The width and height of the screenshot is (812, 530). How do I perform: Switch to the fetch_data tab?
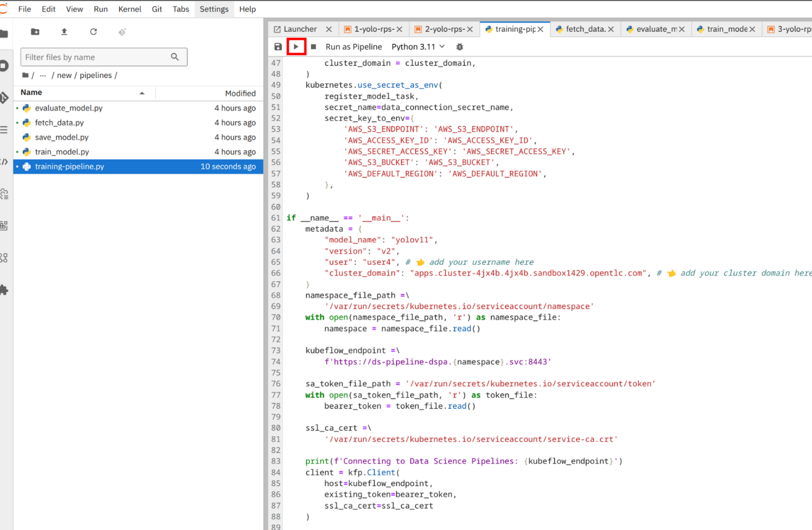pyautogui.click(x=585, y=29)
